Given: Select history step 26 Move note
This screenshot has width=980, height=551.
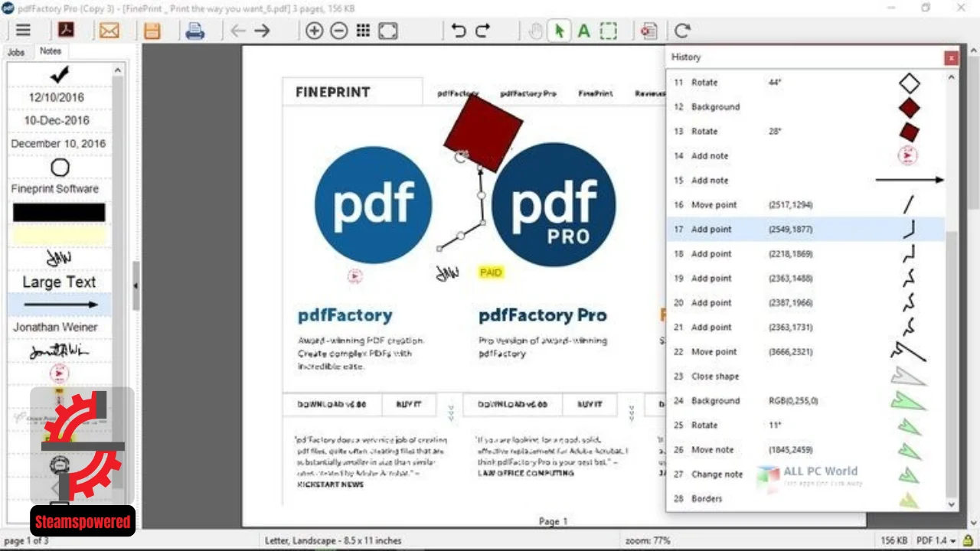Looking at the screenshot, I should point(805,449).
